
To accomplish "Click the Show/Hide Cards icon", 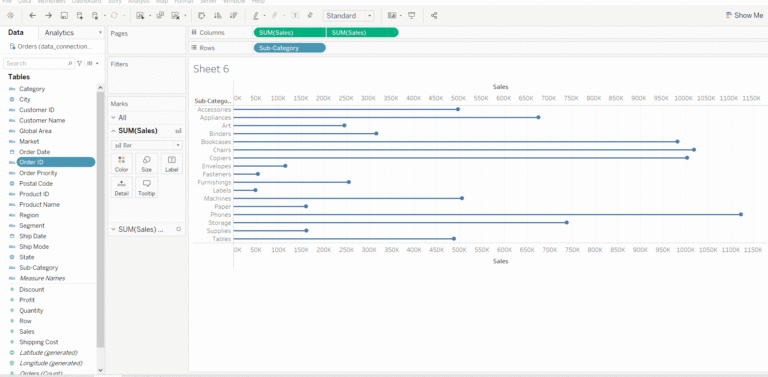I will point(392,16).
